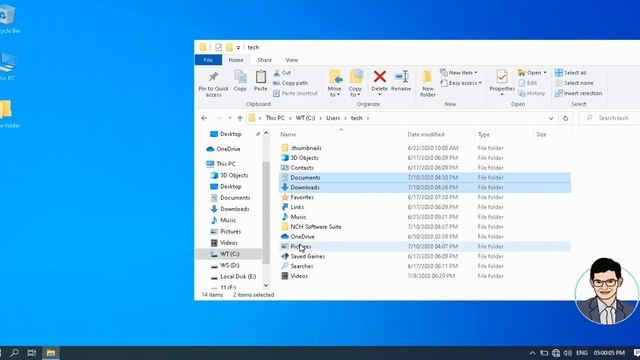640x360 pixels.
Task: Click the volume icon in system tray
Action: click(567, 353)
